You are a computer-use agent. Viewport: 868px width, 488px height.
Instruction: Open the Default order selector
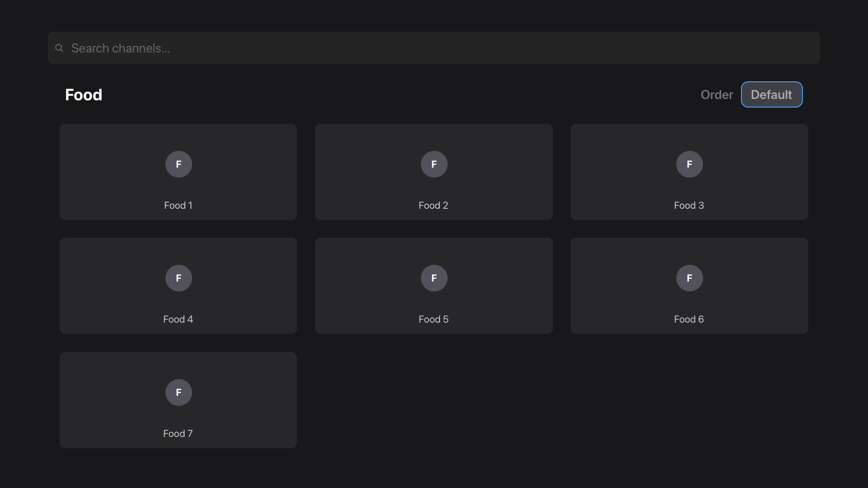tap(771, 94)
